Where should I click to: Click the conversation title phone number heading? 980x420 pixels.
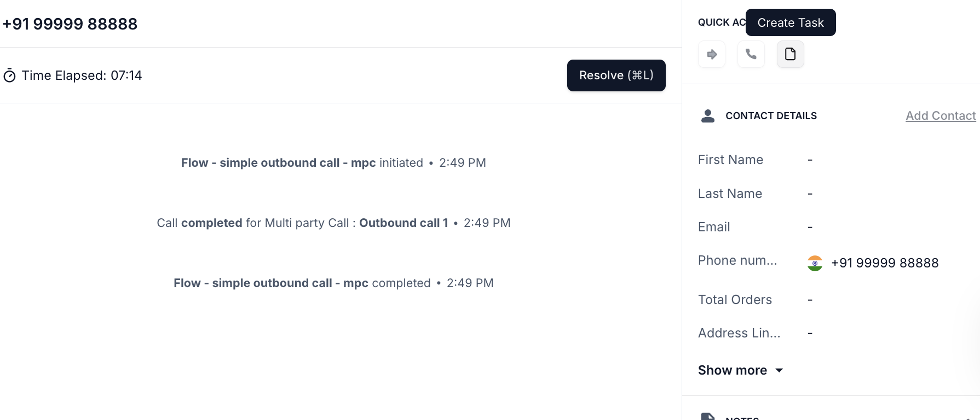coord(70,24)
